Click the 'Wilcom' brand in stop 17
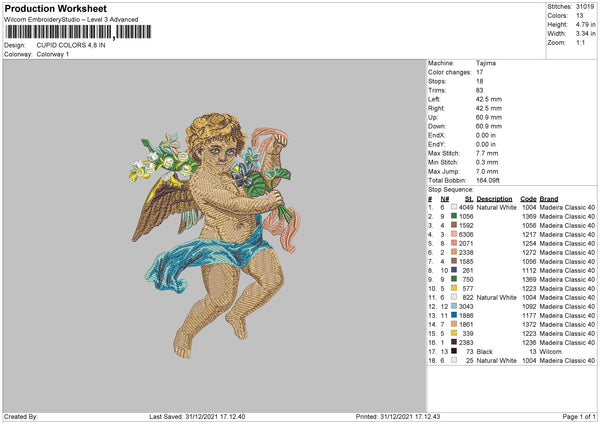This screenshot has width=600, height=424. tap(551, 352)
